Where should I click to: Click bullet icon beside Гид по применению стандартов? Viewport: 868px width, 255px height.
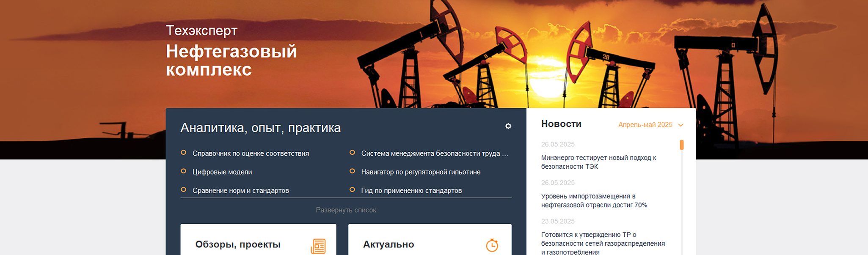click(x=352, y=190)
